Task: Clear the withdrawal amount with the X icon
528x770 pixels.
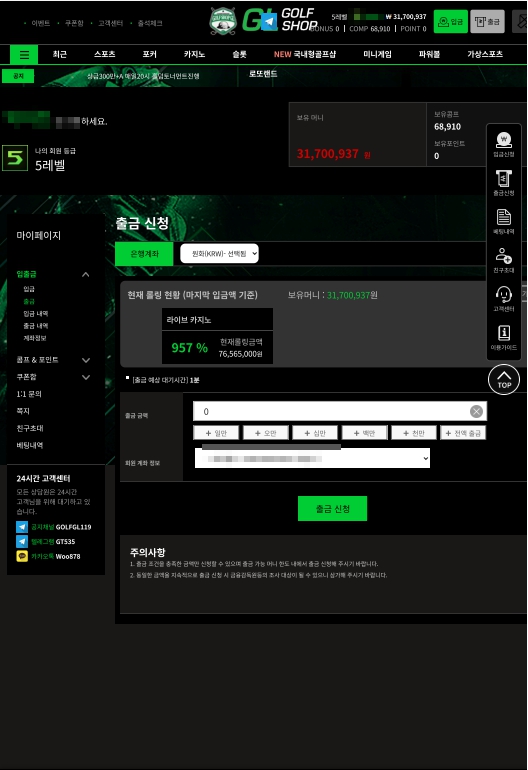Action: pyautogui.click(x=476, y=412)
